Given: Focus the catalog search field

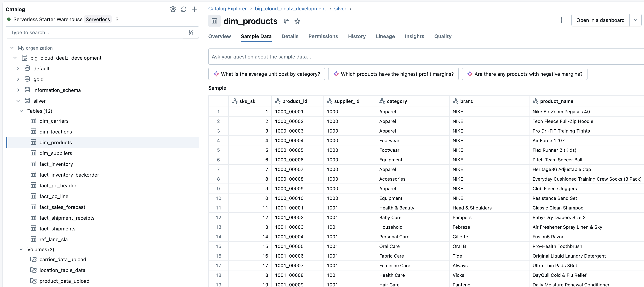Looking at the screenshot, I should tap(95, 32).
